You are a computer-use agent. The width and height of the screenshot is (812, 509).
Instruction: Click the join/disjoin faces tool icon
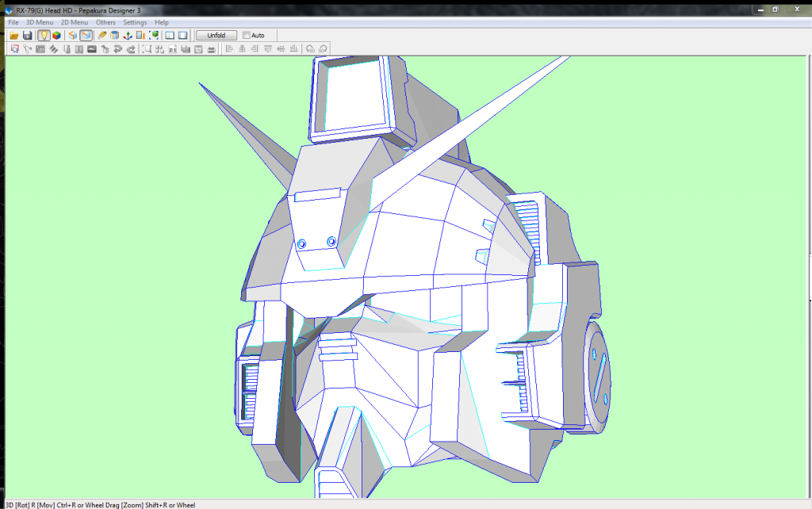click(x=28, y=49)
